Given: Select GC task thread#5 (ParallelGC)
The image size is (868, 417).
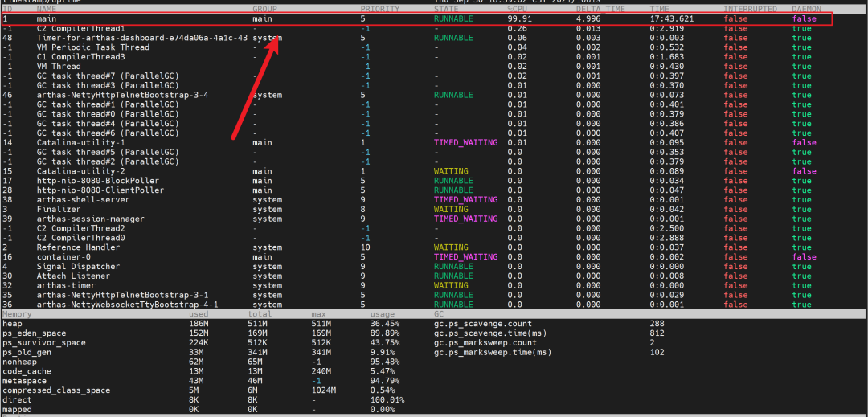Looking at the screenshot, I should pyautogui.click(x=108, y=152).
